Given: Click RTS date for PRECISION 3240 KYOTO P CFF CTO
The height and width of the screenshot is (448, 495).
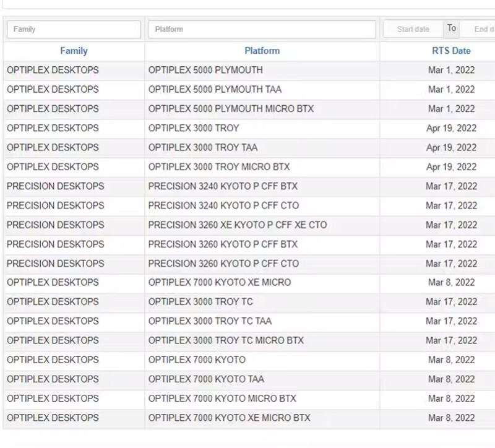Looking at the screenshot, I should coord(452,205).
